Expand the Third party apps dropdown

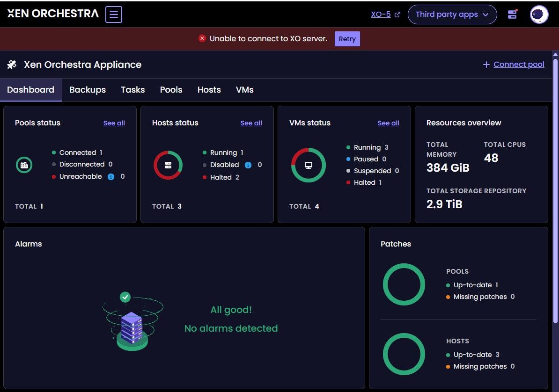(x=452, y=15)
